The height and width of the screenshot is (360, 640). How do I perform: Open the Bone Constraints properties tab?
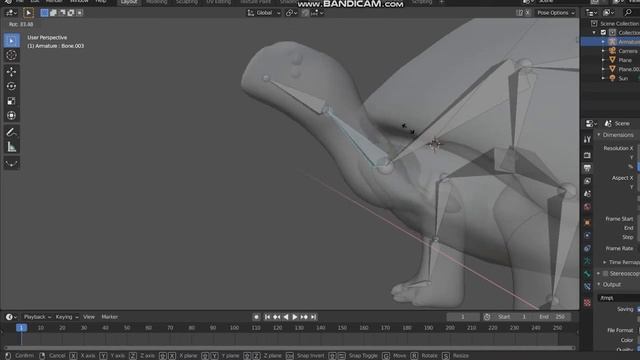(x=587, y=287)
